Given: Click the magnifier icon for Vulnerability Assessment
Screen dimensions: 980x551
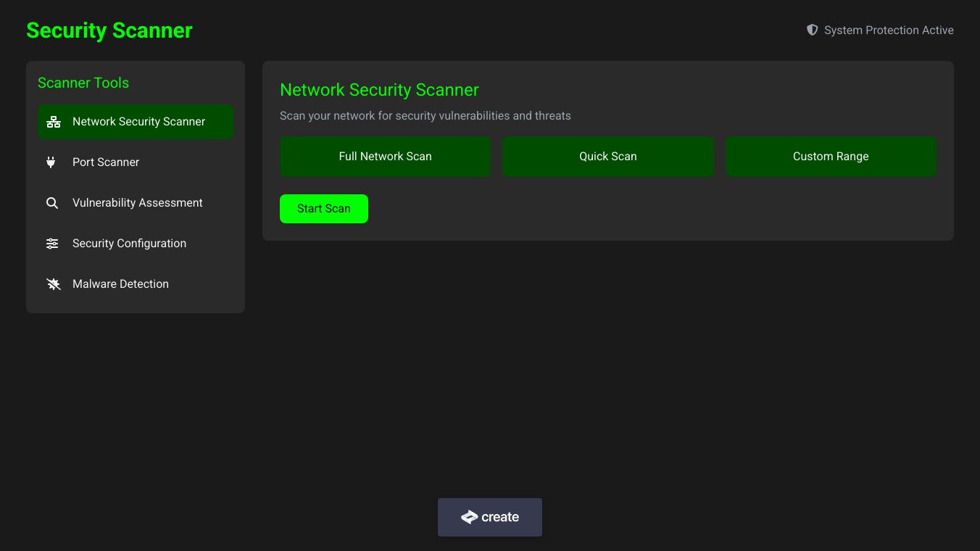Looking at the screenshot, I should pyautogui.click(x=52, y=203).
